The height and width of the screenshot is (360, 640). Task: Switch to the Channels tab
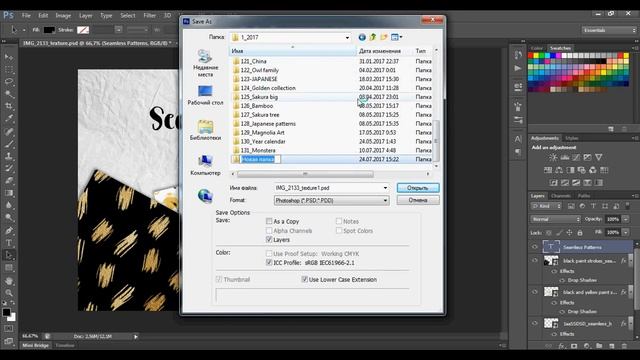tap(560, 196)
